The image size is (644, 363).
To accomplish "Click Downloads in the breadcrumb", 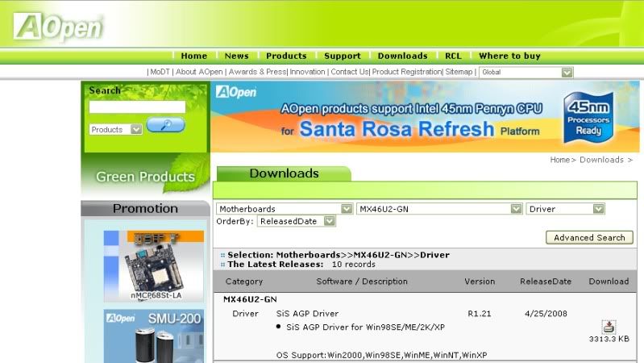I will click(601, 160).
